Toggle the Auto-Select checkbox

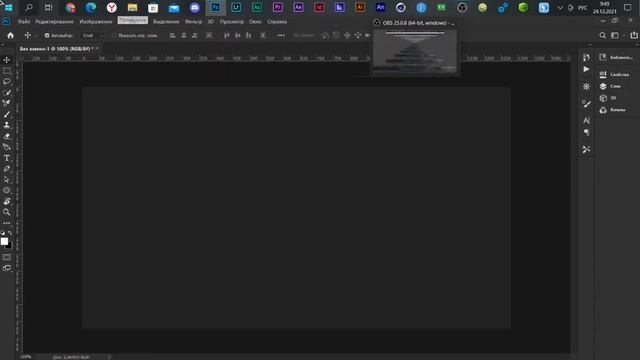coord(47,36)
